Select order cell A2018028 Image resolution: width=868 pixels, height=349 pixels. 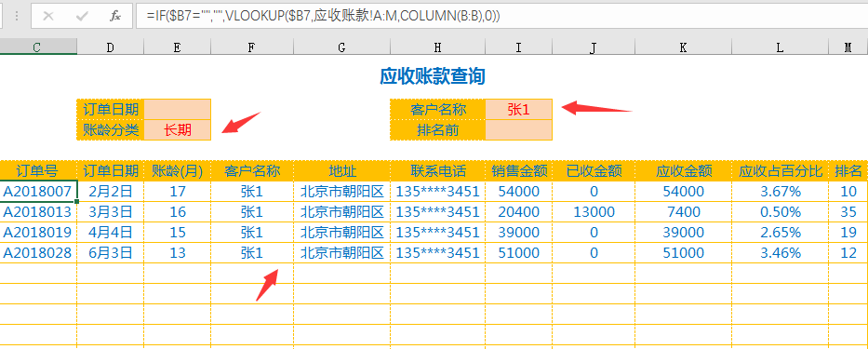(x=38, y=252)
